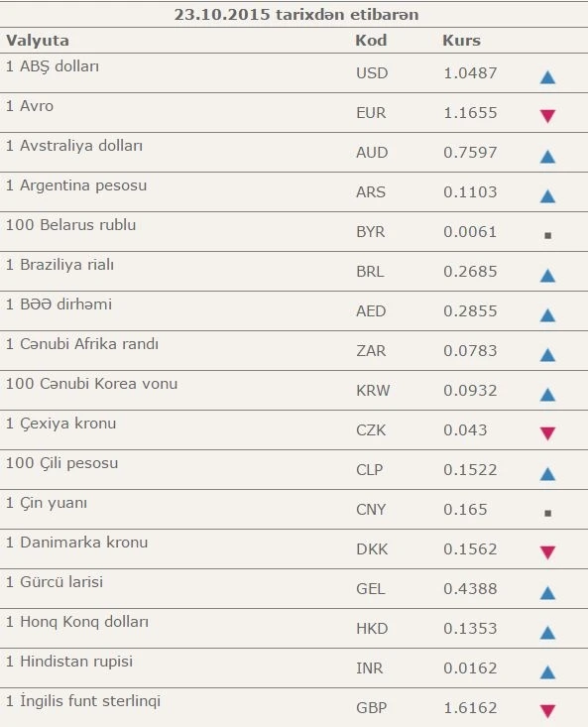Click the gray square indicator for BYR

click(x=547, y=235)
